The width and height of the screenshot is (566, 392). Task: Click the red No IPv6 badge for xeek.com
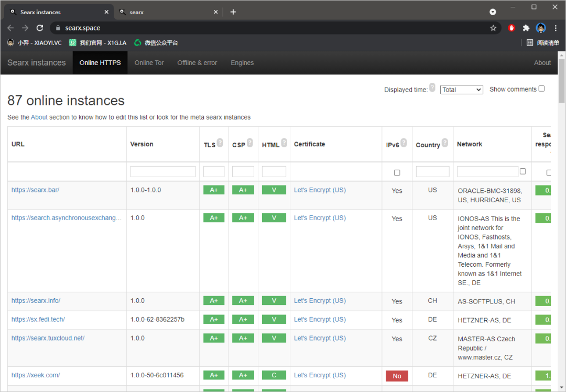click(x=397, y=376)
